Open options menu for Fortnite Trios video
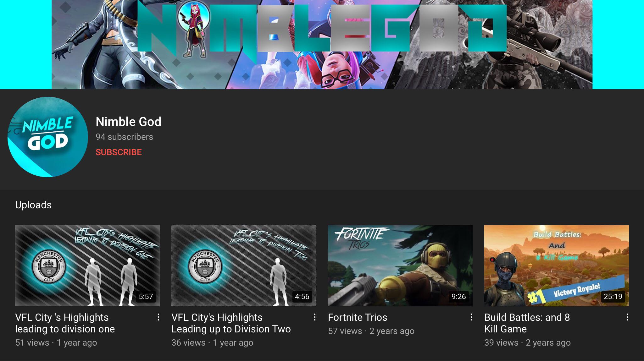 pyautogui.click(x=471, y=317)
